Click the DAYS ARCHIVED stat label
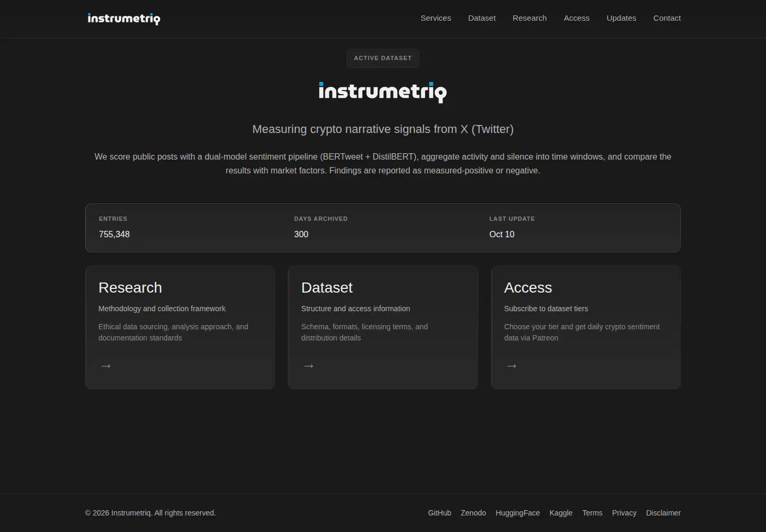766x532 pixels. (321, 219)
